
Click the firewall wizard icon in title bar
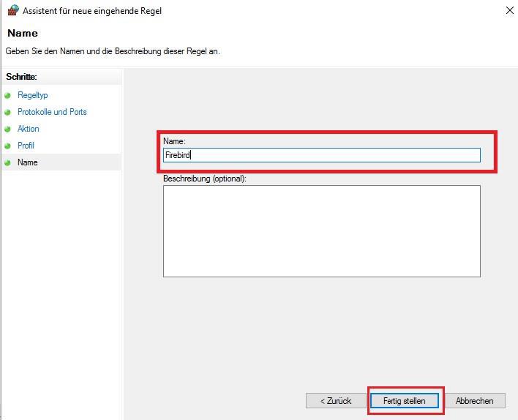click(12, 10)
